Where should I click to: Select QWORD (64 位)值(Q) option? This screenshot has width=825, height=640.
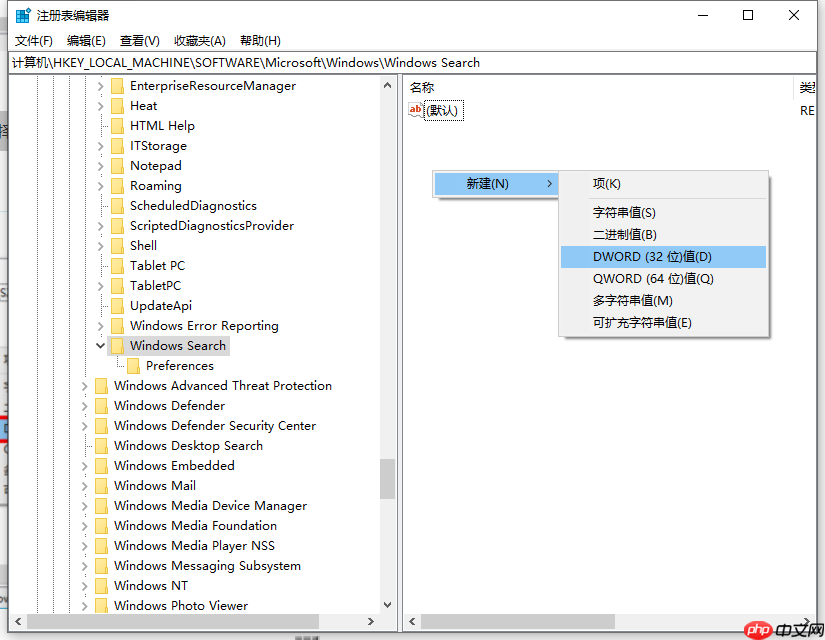tap(663, 279)
